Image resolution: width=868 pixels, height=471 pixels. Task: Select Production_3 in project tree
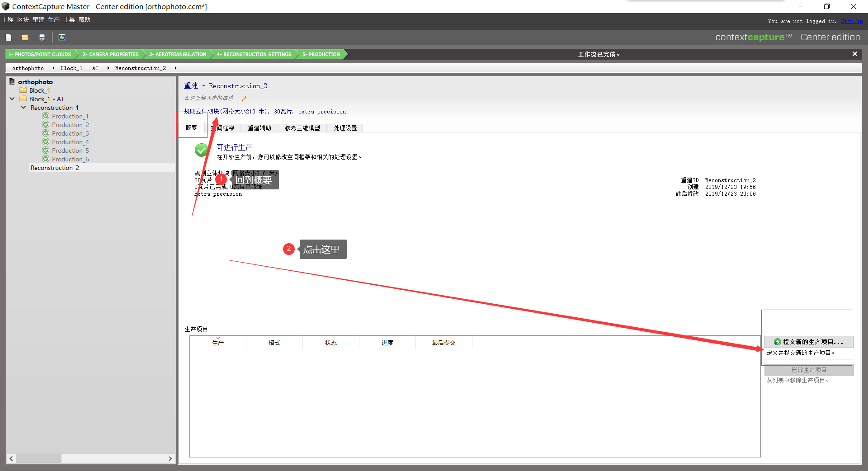tap(70, 133)
